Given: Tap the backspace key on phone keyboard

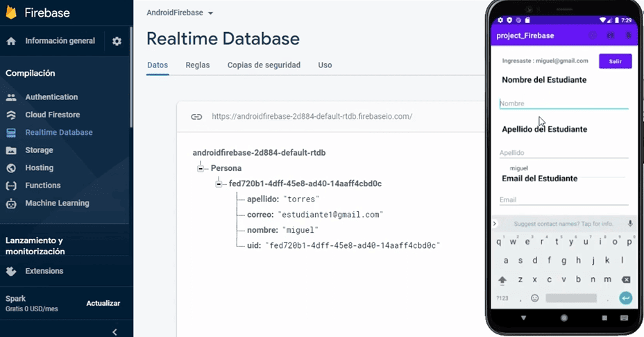Looking at the screenshot, I should click(x=626, y=279).
